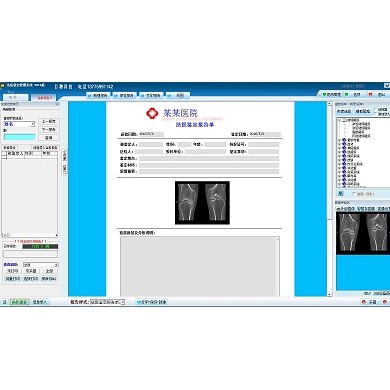
Task: Click the green digital counter display
Action: pos(40,247)
